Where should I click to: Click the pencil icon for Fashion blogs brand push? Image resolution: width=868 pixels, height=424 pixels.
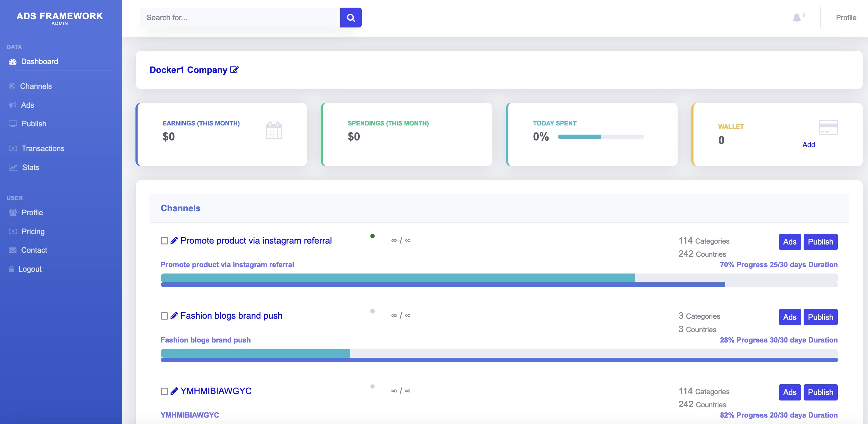174,316
